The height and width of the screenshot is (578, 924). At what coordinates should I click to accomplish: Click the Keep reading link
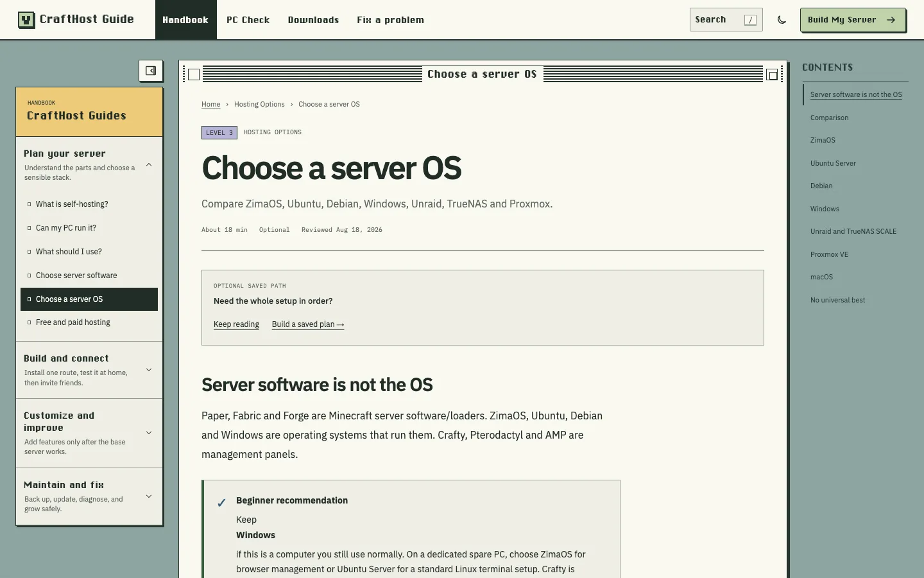236,324
